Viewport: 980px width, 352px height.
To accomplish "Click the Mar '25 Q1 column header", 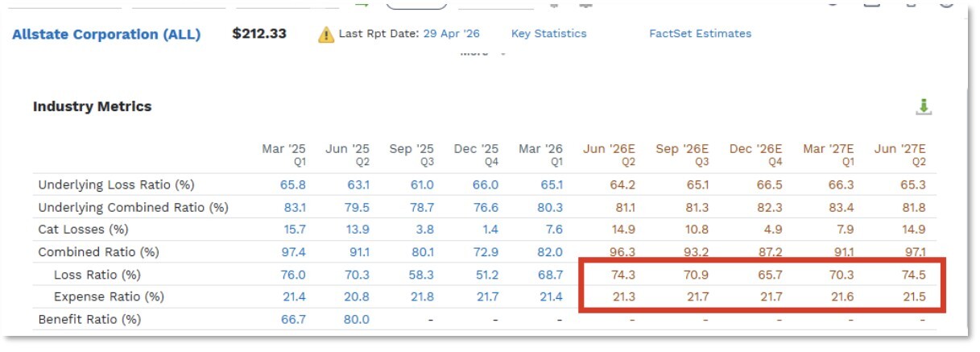I will point(283,155).
